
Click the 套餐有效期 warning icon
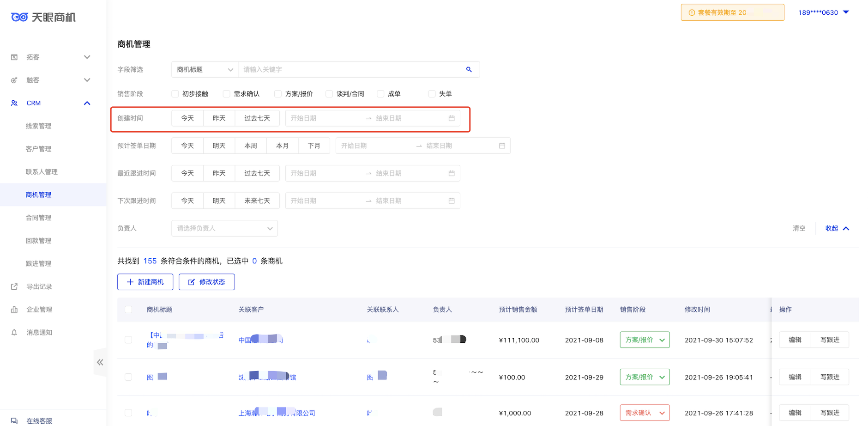tap(692, 12)
